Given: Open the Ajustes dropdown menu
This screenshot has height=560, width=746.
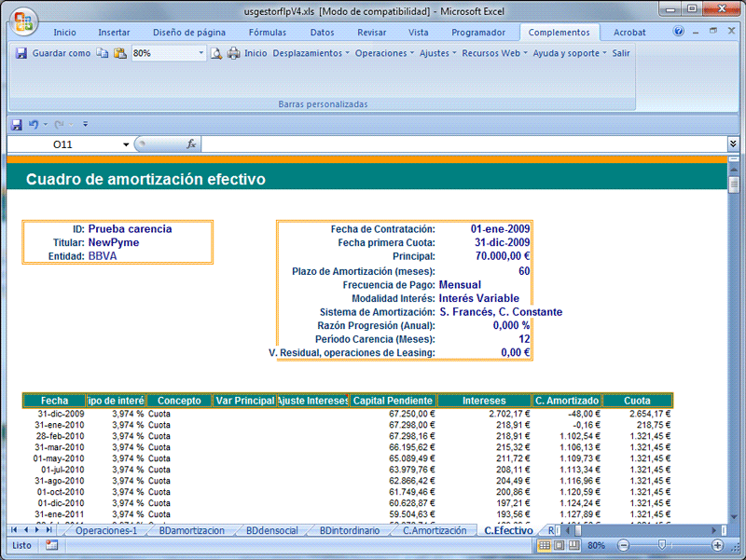Looking at the screenshot, I should pyautogui.click(x=437, y=53).
